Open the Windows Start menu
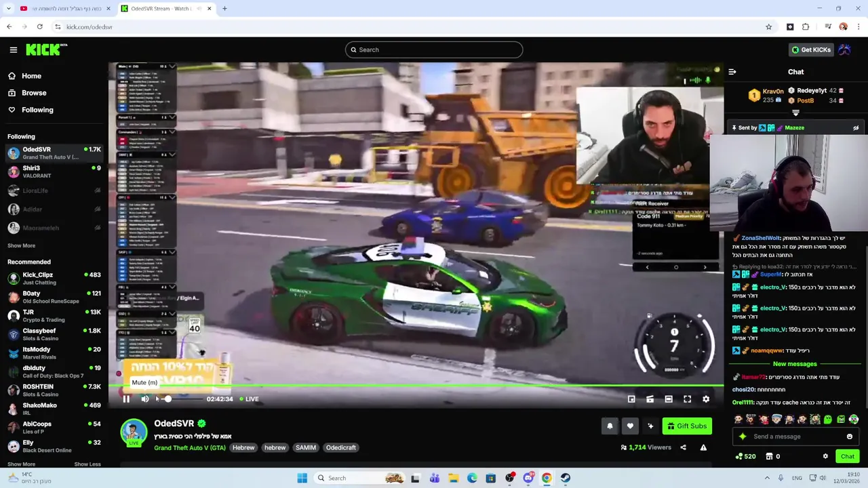This screenshot has width=868, height=488. point(302,478)
